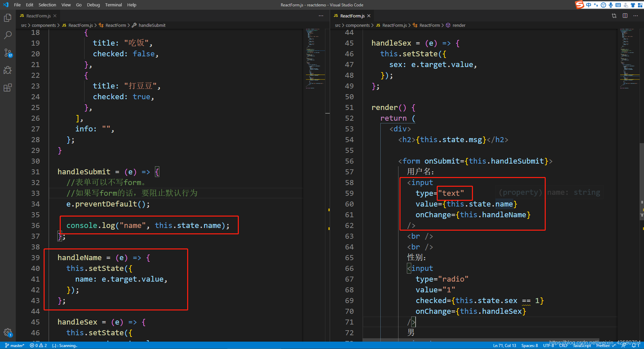Click onSubmit attribute on line 56
Viewport: 644px width, 349px height.
(x=442, y=161)
